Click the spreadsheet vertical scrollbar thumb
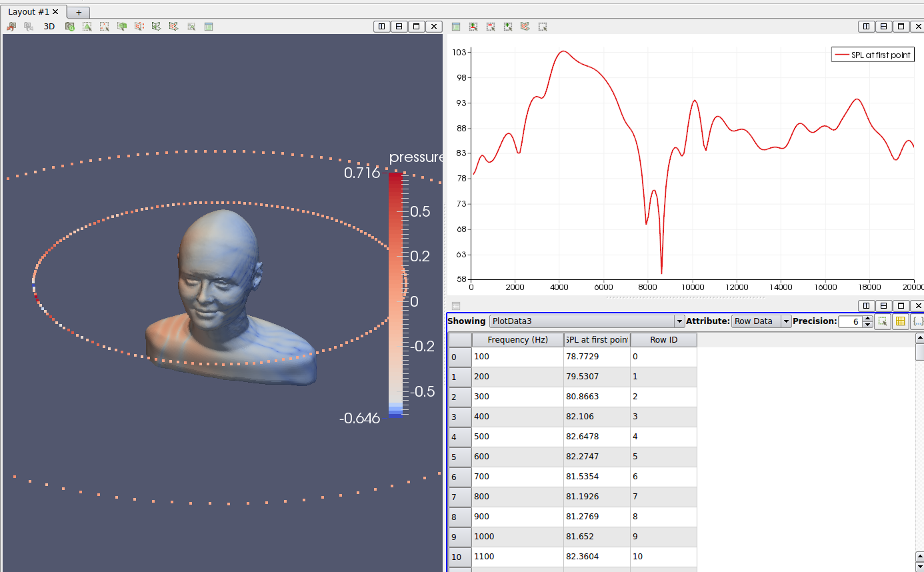This screenshot has height=572, width=924. tap(920, 352)
